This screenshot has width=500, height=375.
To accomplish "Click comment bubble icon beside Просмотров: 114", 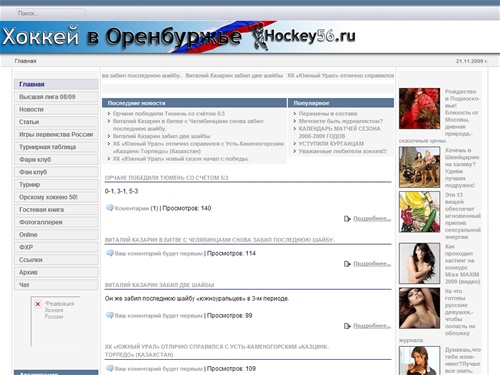I will [x=110, y=253].
